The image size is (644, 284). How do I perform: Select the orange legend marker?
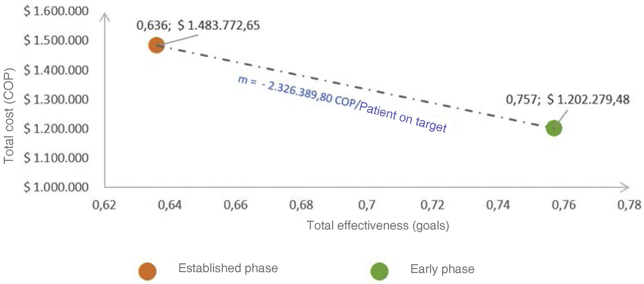[x=148, y=271]
